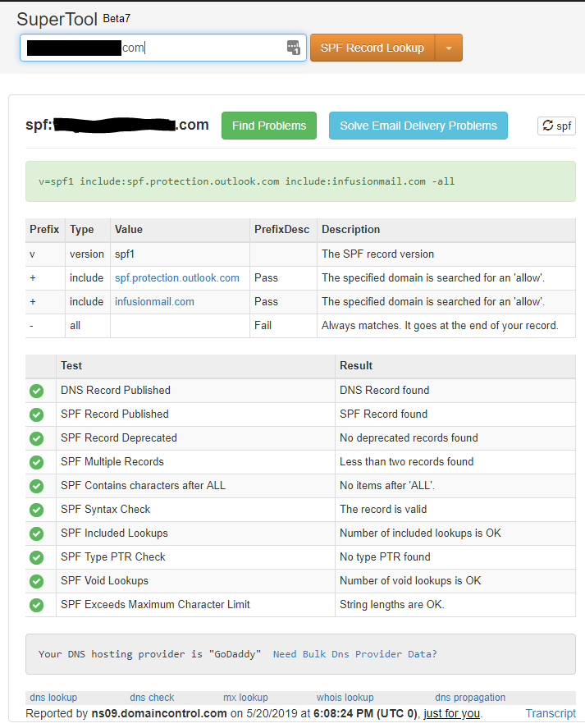Screen dimensions: 585x728
Task: Click green check icon for DNS Record Published
Action: [x=36, y=391]
